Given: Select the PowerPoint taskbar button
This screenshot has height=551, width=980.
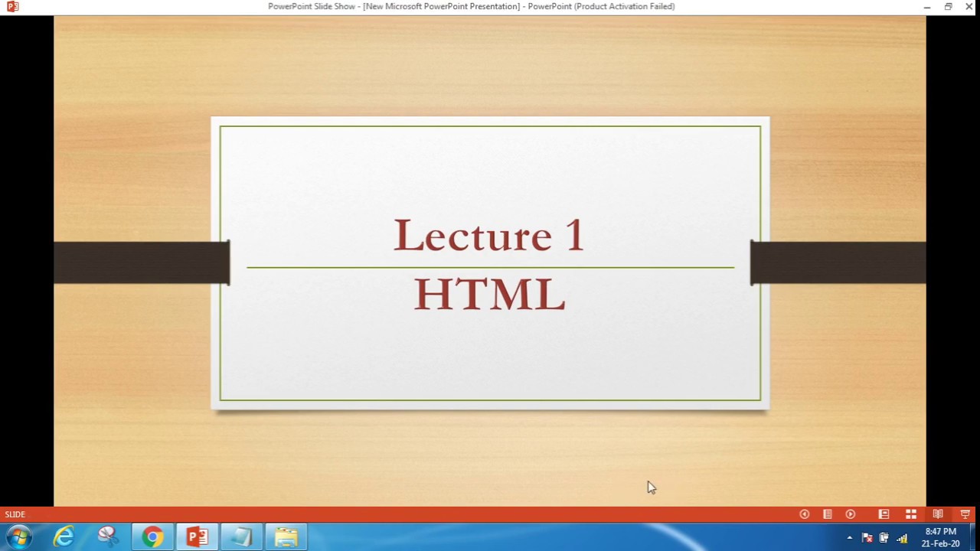Looking at the screenshot, I should pyautogui.click(x=197, y=537).
